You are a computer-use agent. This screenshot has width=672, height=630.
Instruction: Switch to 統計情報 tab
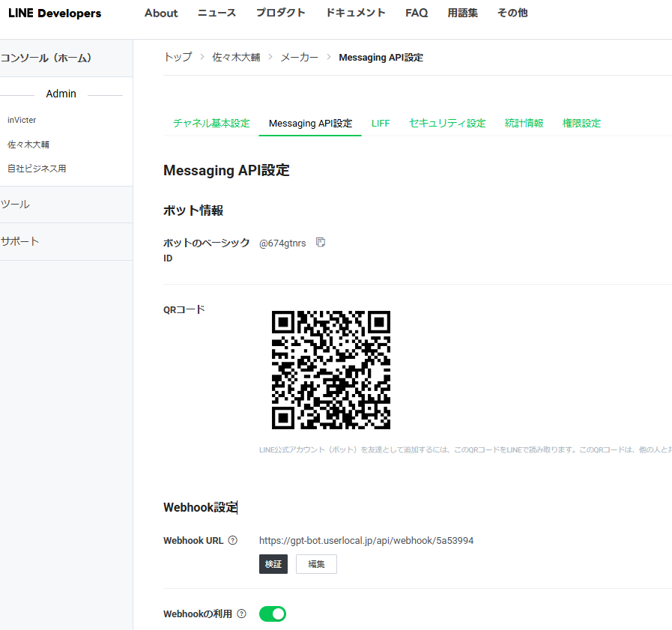524,124
